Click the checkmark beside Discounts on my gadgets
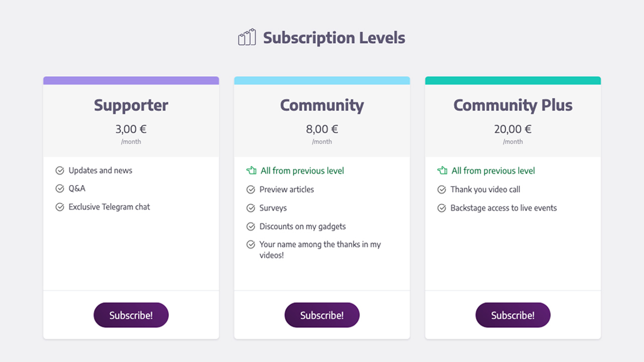The width and height of the screenshot is (644, 362). point(251,226)
